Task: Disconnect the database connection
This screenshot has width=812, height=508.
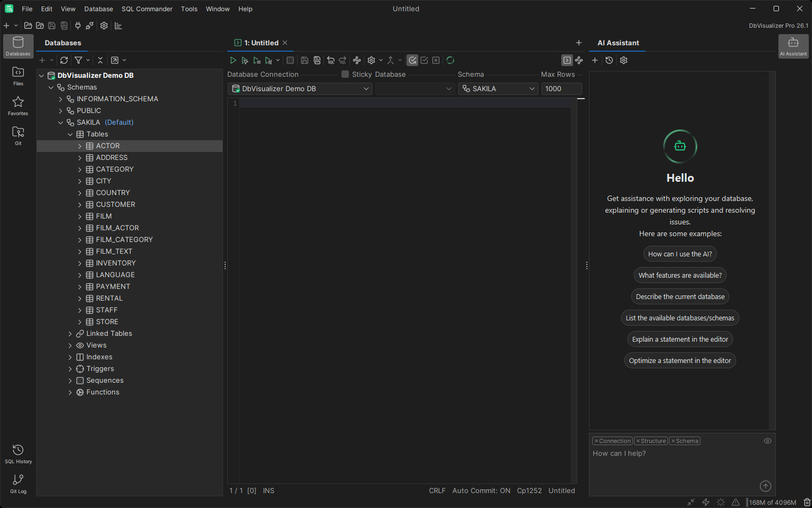Action: (89, 26)
